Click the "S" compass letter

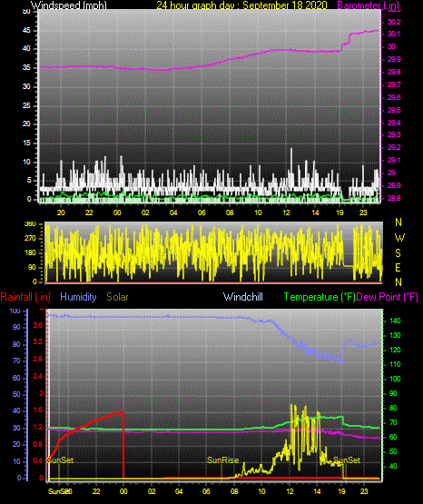click(x=398, y=253)
